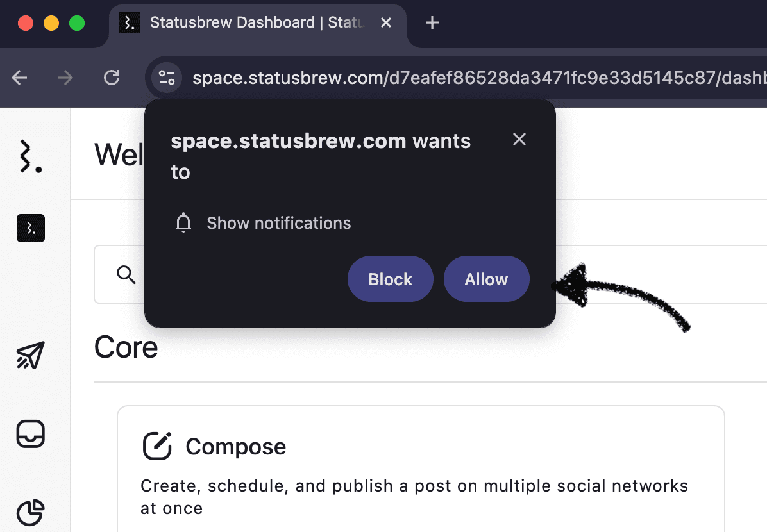Click the search magnifier icon
Image resolution: width=767 pixels, height=532 pixels.
pyautogui.click(x=126, y=274)
